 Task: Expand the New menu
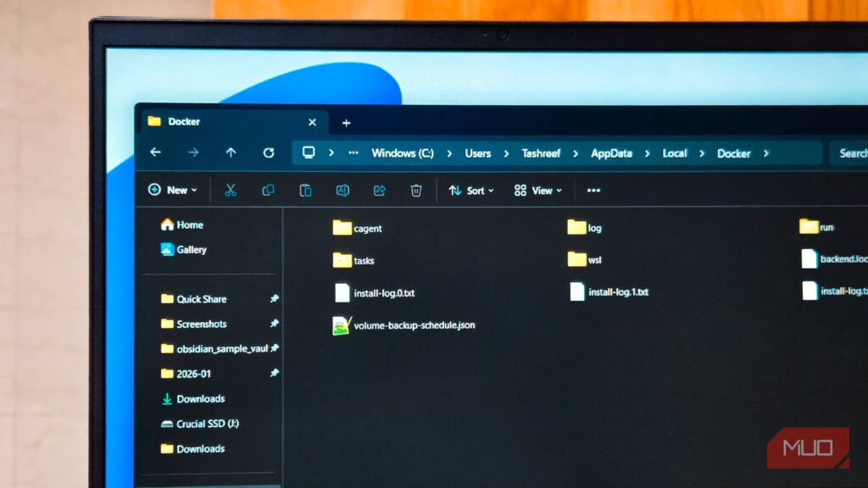172,190
